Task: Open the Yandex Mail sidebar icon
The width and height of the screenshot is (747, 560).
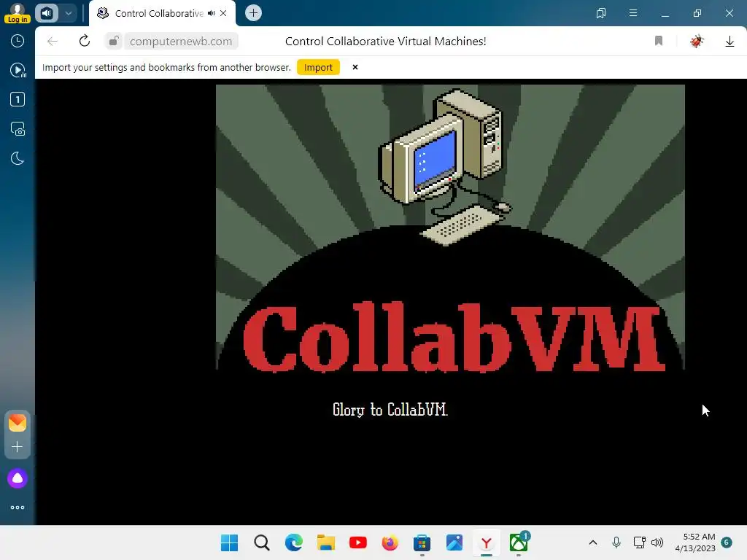Action: [18, 422]
